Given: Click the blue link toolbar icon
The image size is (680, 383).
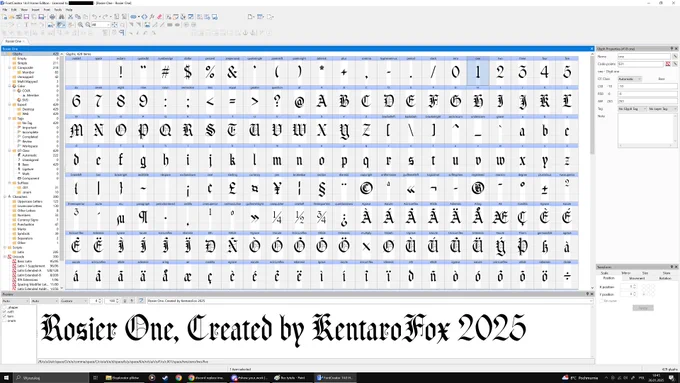Looking at the screenshot, I should 134,17.
